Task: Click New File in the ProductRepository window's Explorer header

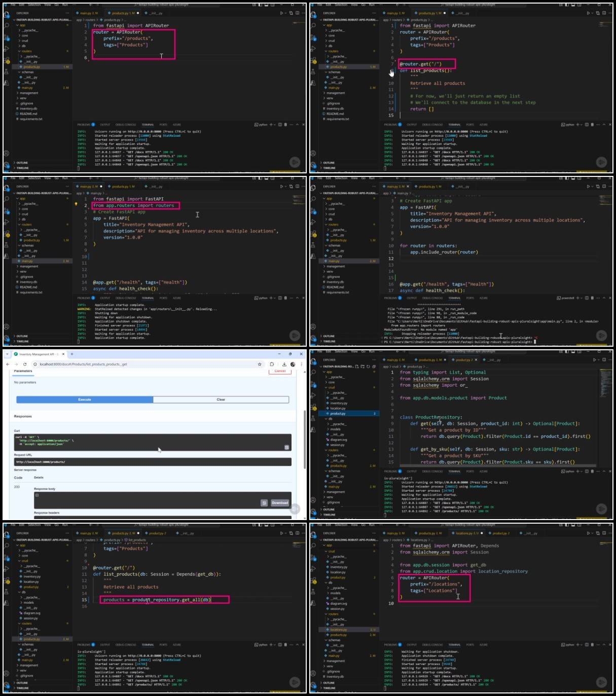Action: (x=357, y=366)
